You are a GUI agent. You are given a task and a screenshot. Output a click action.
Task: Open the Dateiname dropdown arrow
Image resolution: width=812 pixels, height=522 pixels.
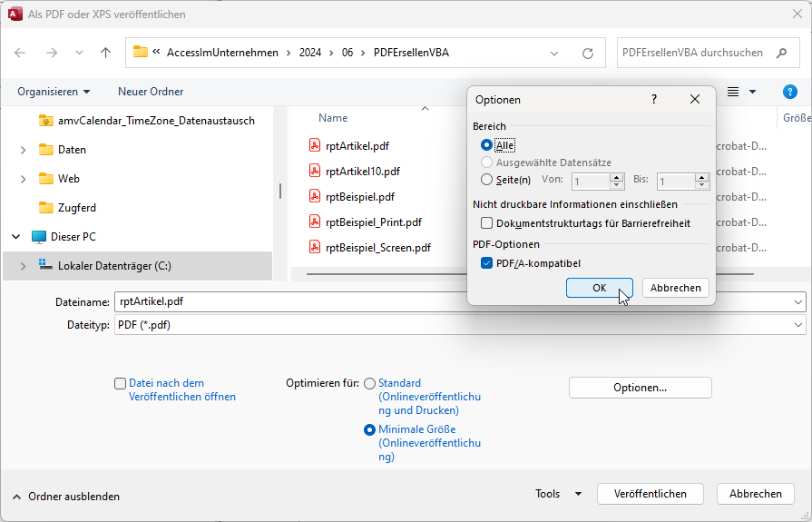tap(798, 302)
